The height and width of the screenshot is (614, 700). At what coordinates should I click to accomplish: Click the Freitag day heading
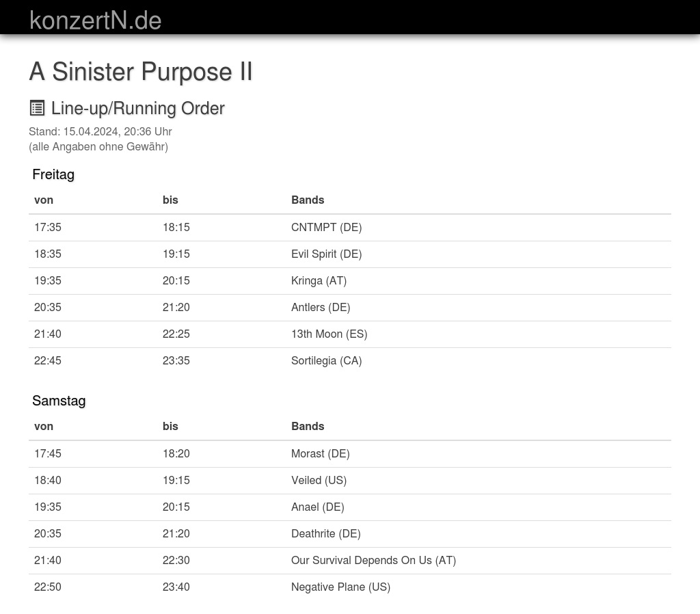[x=53, y=174]
